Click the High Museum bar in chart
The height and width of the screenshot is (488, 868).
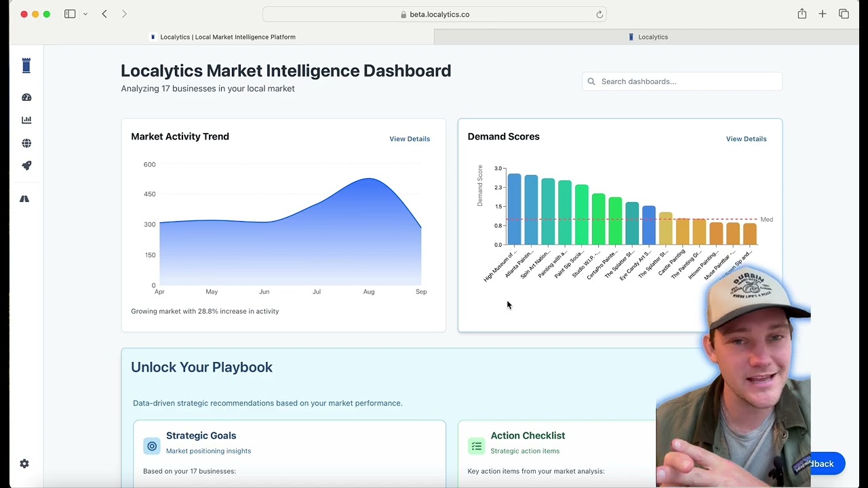[x=514, y=209]
